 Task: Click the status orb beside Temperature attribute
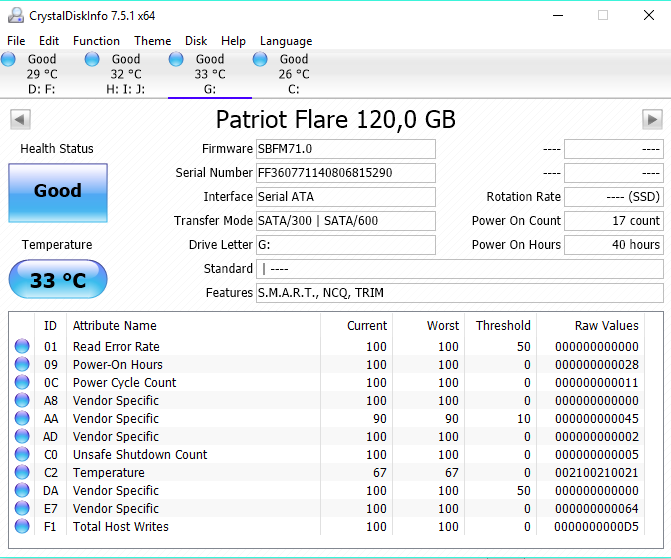22,473
